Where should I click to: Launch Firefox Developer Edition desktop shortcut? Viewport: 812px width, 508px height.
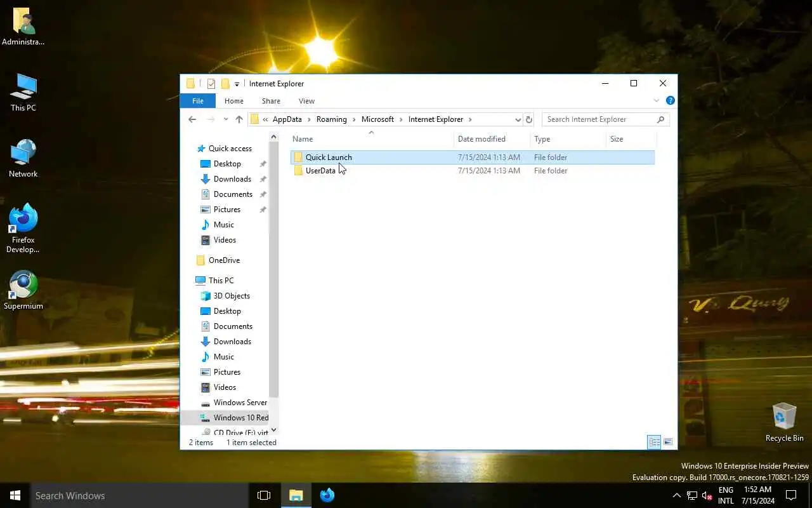(23, 227)
